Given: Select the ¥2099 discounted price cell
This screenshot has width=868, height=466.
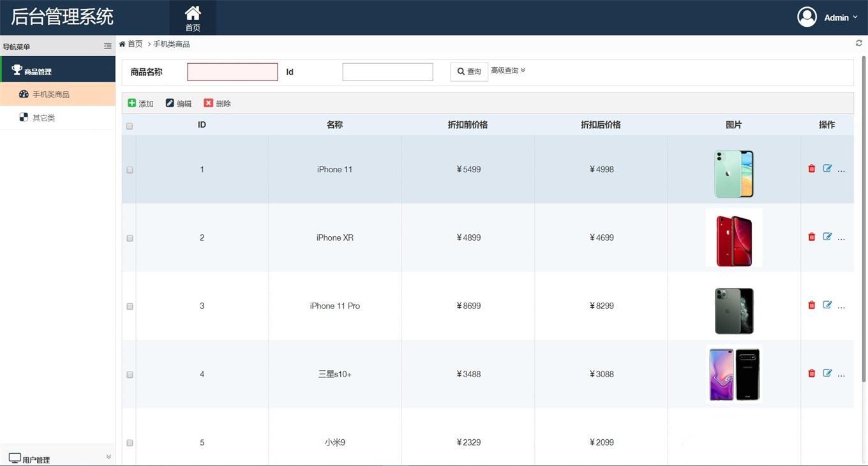Looking at the screenshot, I should [601, 438].
